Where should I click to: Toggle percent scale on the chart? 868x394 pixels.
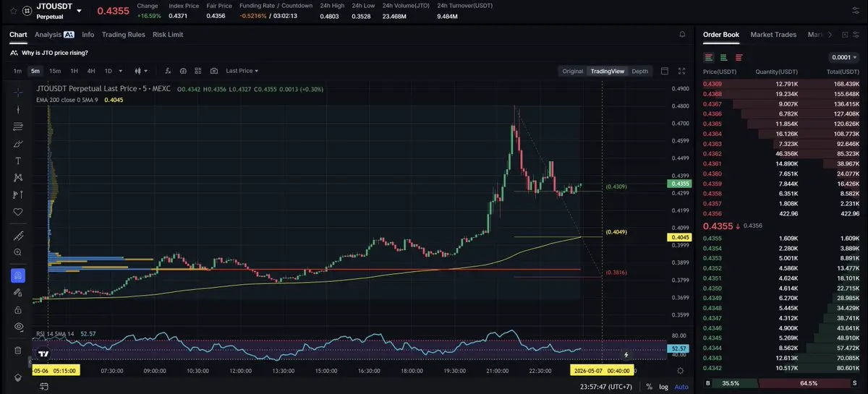pyautogui.click(x=650, y=387)
